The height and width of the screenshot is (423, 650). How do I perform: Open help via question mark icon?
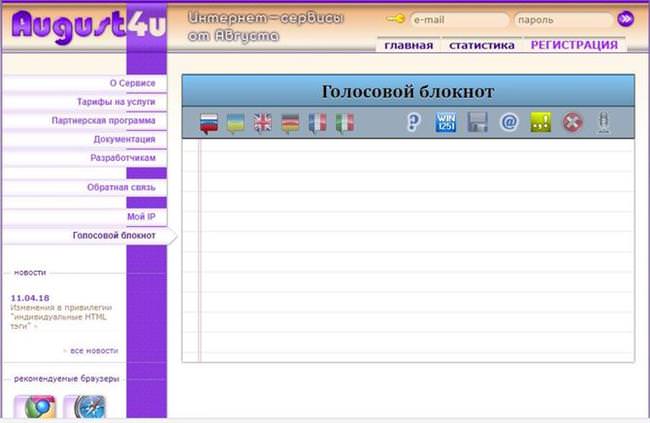pos(414,122)
